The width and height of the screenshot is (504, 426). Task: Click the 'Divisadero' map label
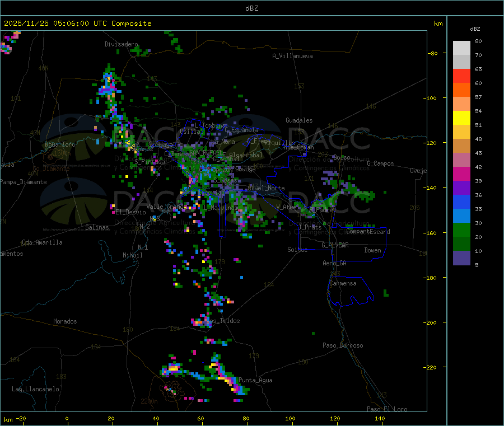(x=121, y=44)
